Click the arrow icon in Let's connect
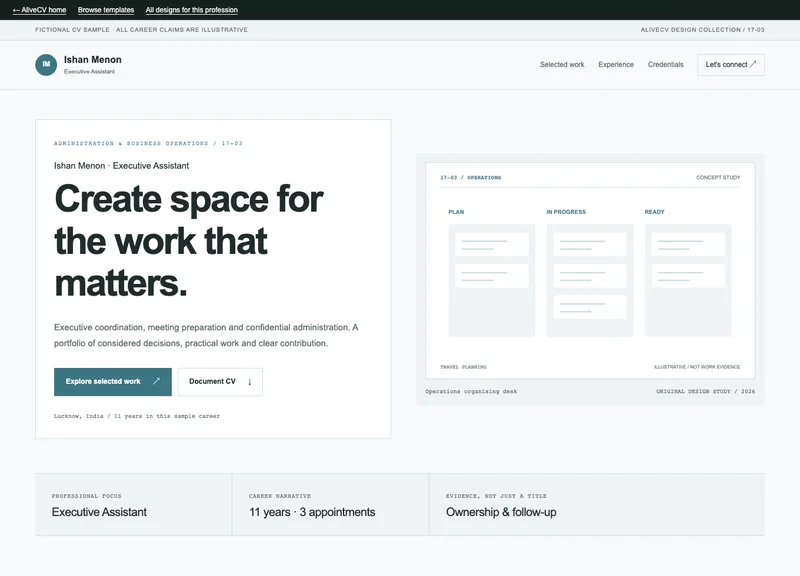This screenshot has width=800, height=576. (753, 64)
